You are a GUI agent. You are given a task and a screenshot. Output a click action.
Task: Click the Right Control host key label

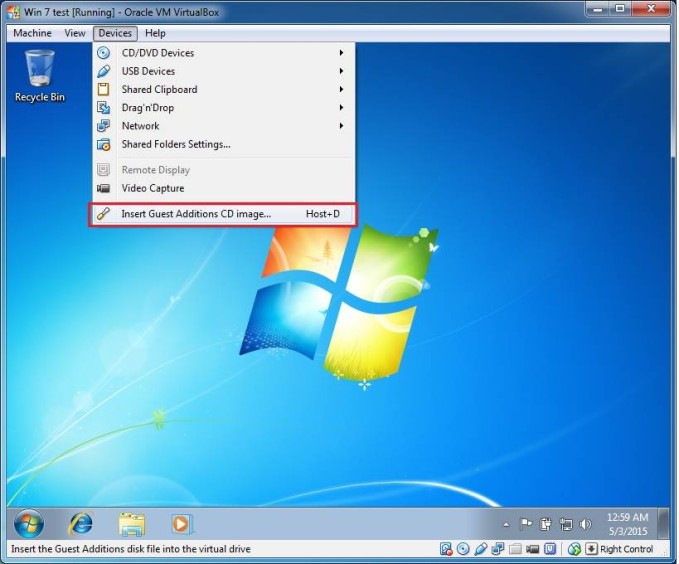(x=626, y=549)
